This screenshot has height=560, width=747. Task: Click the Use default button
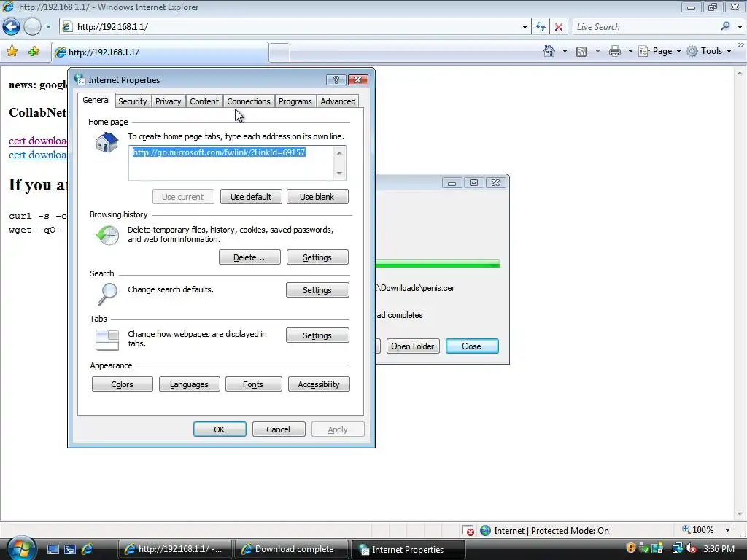251,197
